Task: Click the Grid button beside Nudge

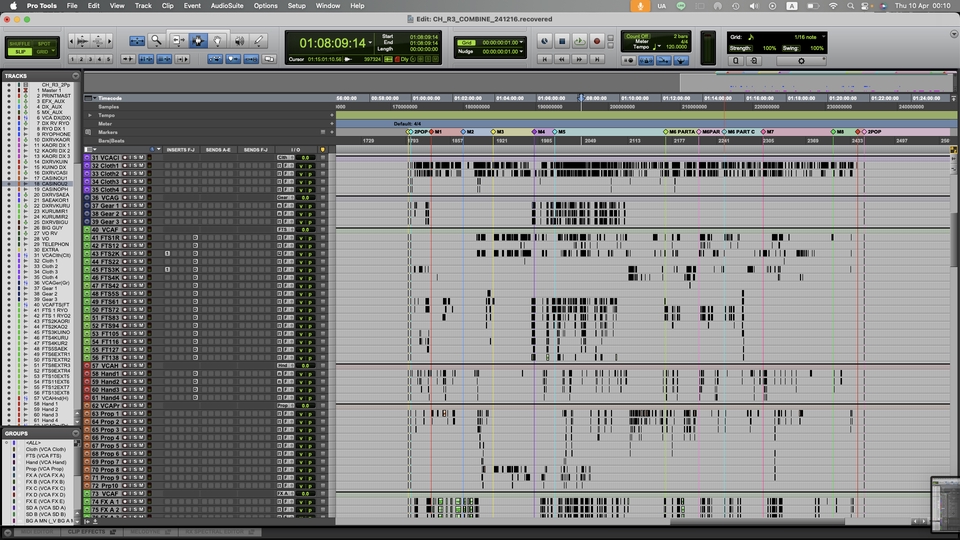Action: pos(466,42)
